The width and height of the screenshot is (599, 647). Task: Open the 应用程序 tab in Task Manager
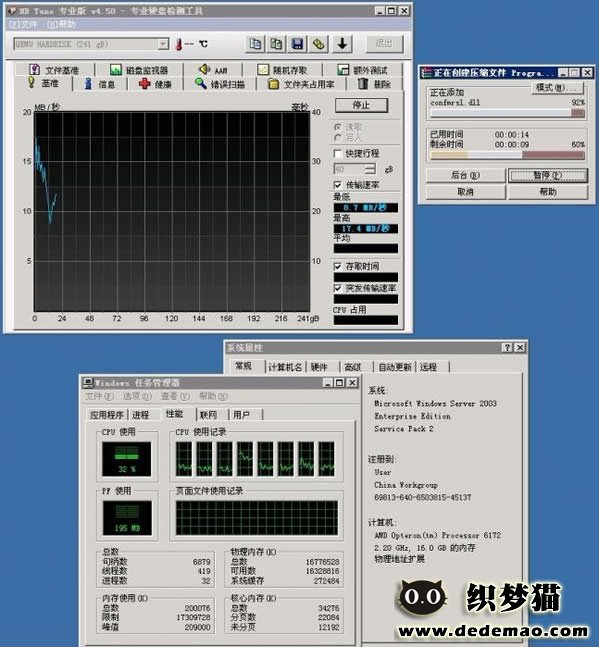(107, 415)
